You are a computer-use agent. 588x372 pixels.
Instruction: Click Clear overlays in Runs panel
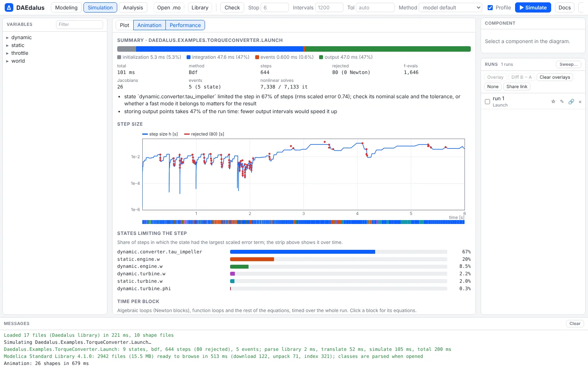coord(555,77)
